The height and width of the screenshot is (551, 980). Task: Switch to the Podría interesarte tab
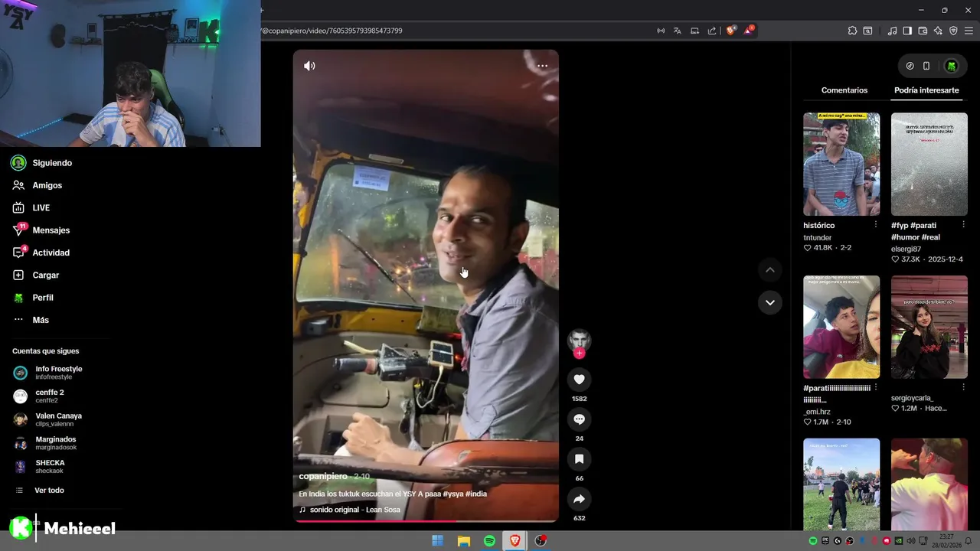(x=926, y=90)
